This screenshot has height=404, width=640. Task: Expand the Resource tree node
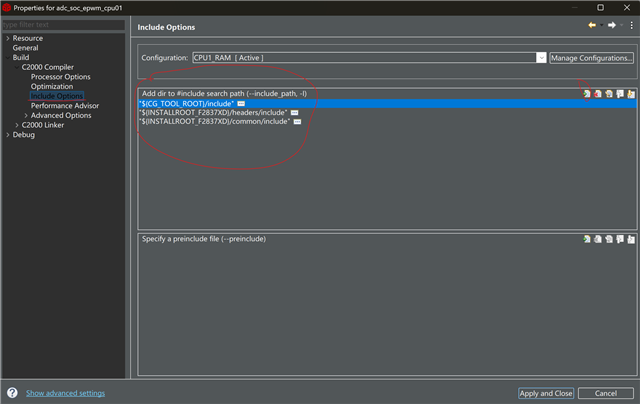(x=8, y=38)
